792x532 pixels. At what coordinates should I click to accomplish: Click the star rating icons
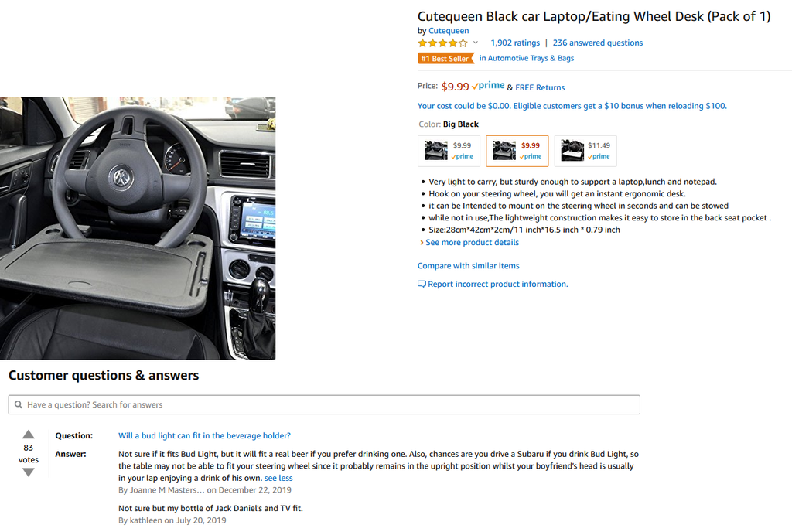click(x=443, y=43)
